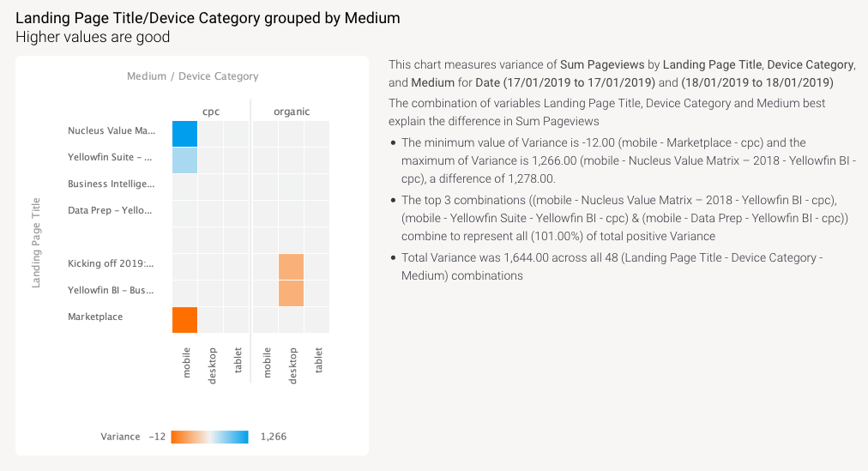
Task: Click the dark orange Marketplace mobile cpc cell
Action: tap(184, 319)
